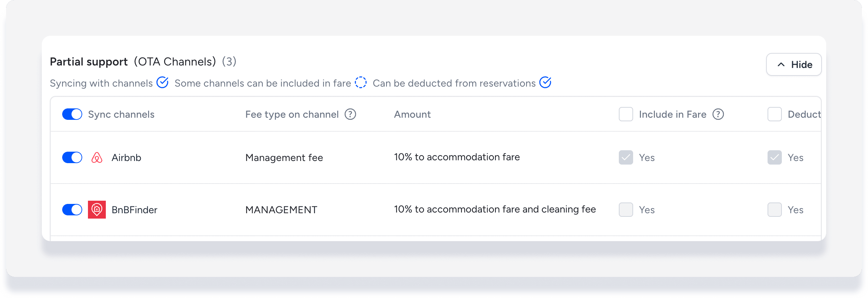The height and width of the screenshot is (298, 868).
Task: Check BnBFinder Include in Fare checkbox
Action: (626, 210)
